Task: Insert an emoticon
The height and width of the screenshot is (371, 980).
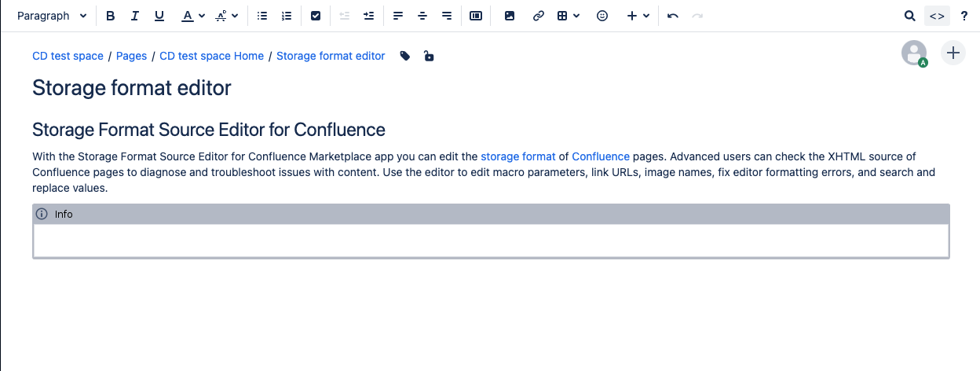Action: [602, 16]
